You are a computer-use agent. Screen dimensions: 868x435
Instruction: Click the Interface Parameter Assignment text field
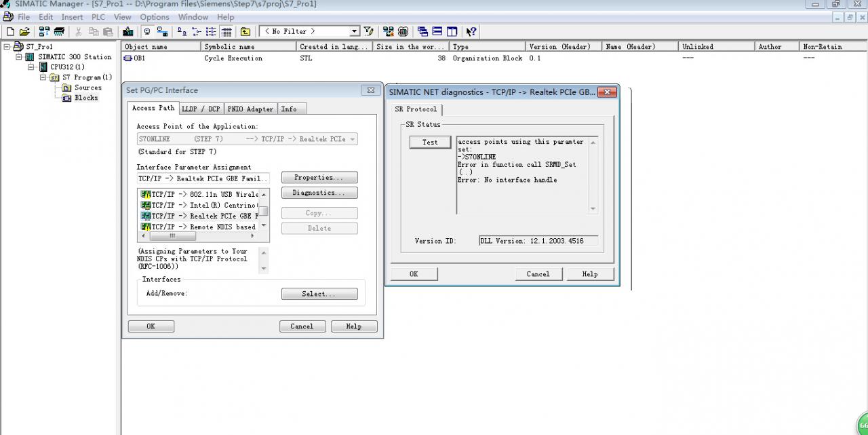pos(203,178)
